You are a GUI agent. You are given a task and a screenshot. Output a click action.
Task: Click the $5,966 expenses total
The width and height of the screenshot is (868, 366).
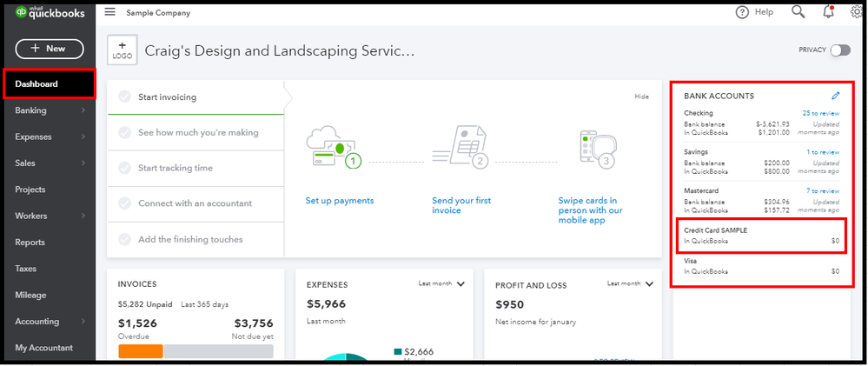point(326,304)
